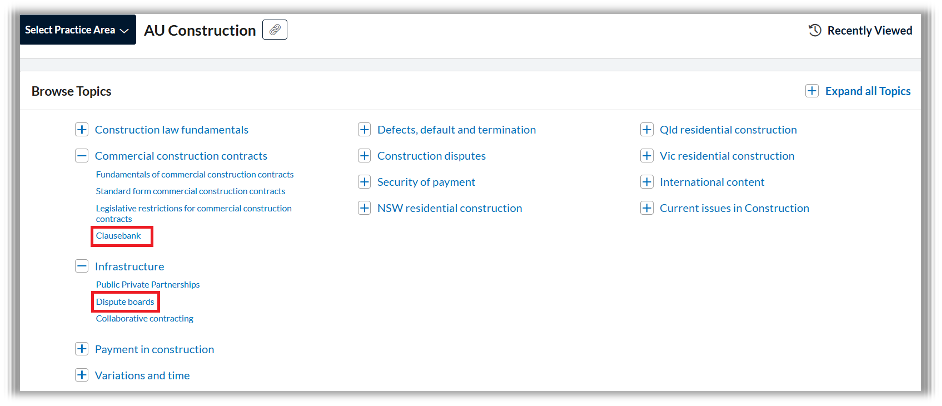Collapse Commercial construction contracts minus icon

click(82, 156)
